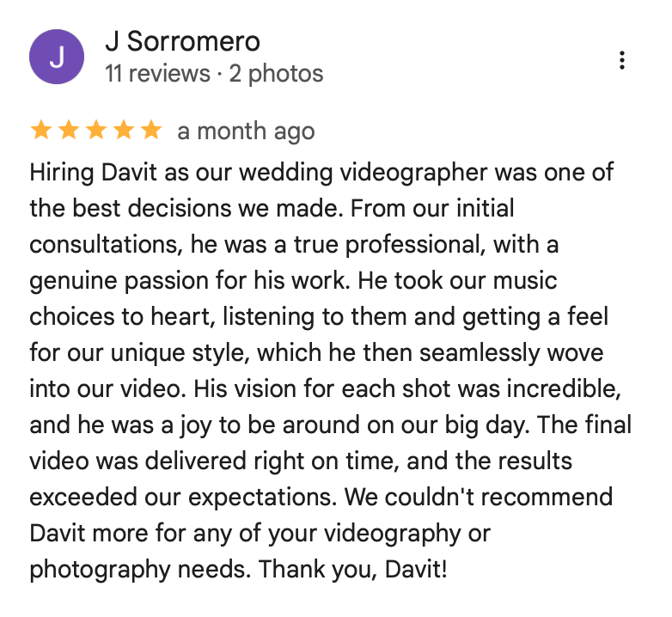
Task: Click the line "the best decisions we made"
Action: click(272, 209)
